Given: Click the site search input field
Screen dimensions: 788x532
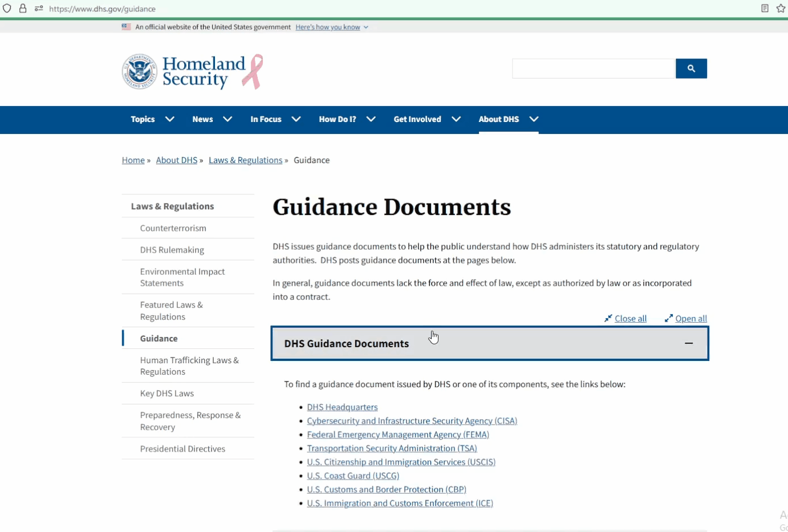Looking at the screenshot, I should 593,68.
